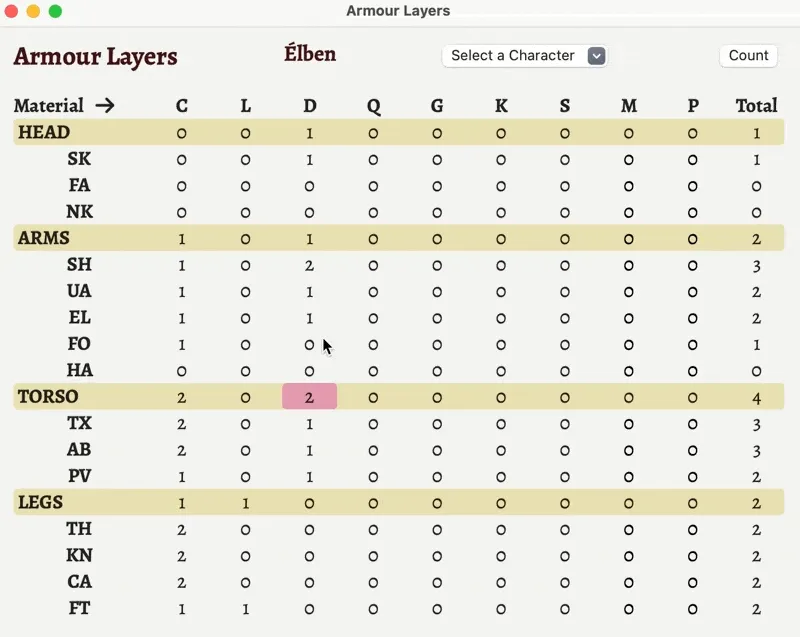Click the Armour Layers heading
The image size is (800, 637).
point(95,57)
